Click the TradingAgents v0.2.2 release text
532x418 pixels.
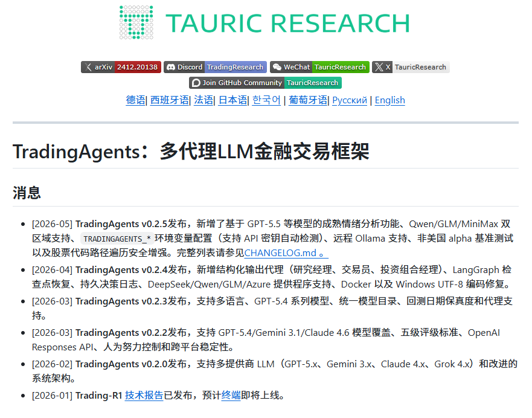(121, 332)
